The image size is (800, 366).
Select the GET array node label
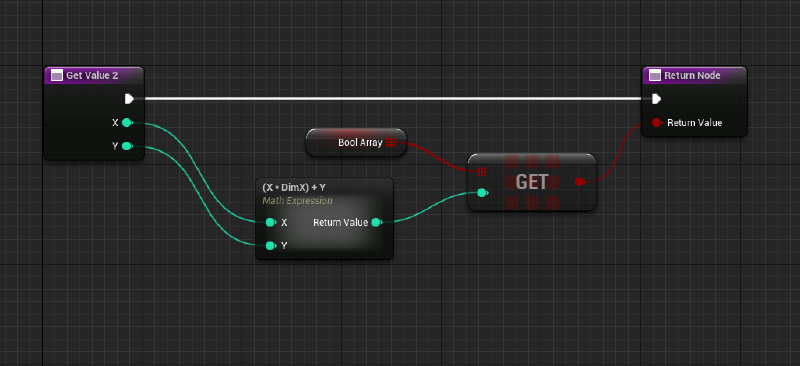[532, 182]
